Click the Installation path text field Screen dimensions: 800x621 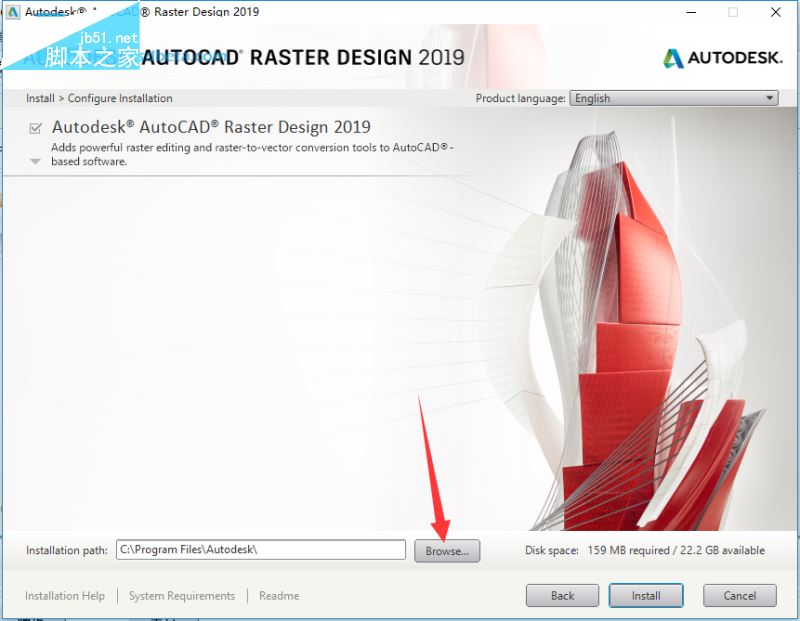[261, 550]
